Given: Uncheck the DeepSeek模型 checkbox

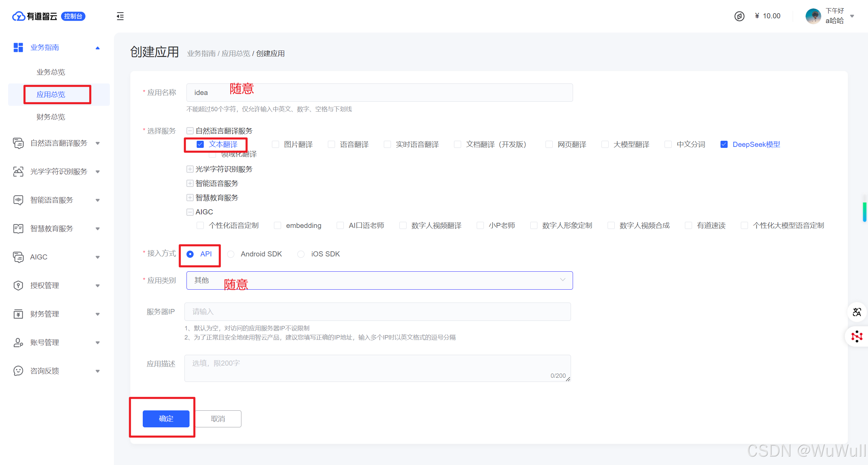Looking at the screenshot, I should pyautogui.click(x=724, y=144).
